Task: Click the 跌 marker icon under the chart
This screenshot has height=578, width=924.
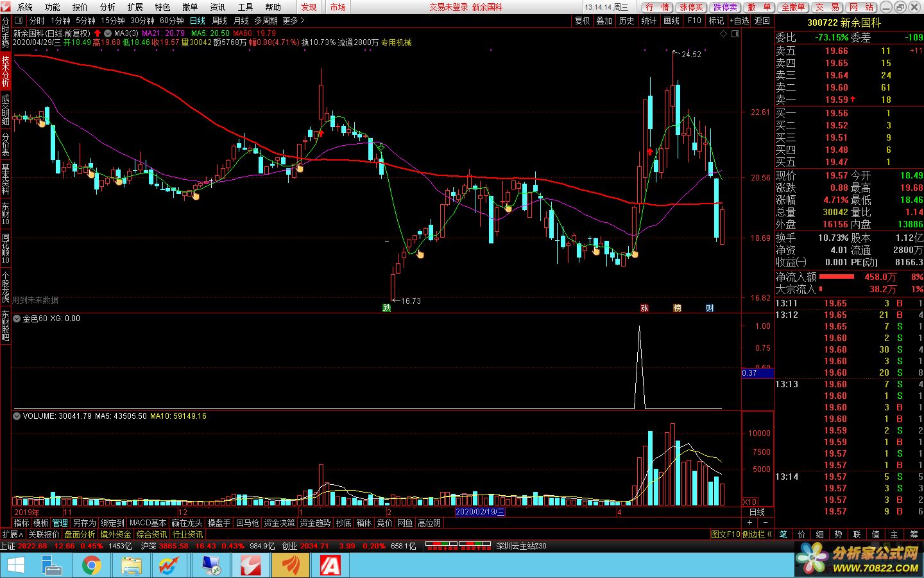Action: (387, 308)
